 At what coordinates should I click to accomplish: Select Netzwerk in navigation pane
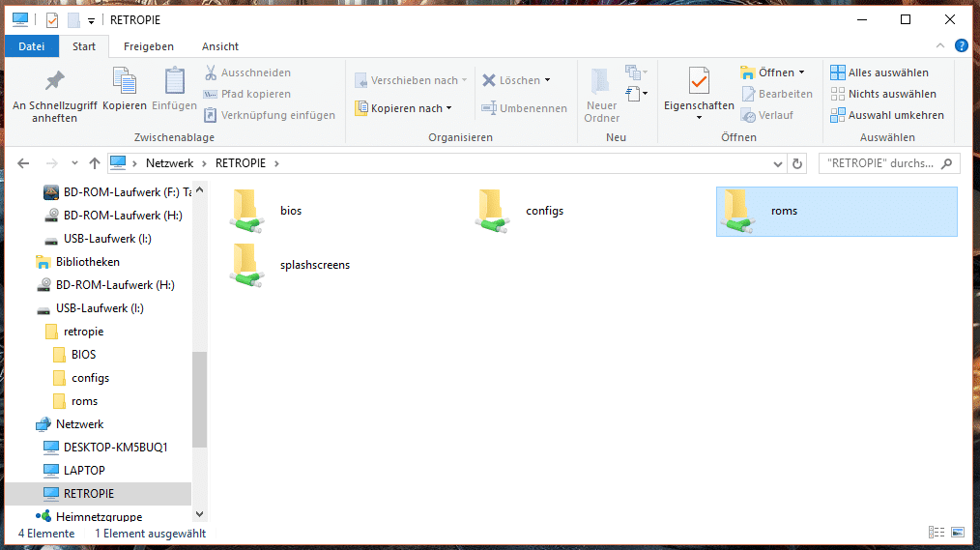click(70, 423)
